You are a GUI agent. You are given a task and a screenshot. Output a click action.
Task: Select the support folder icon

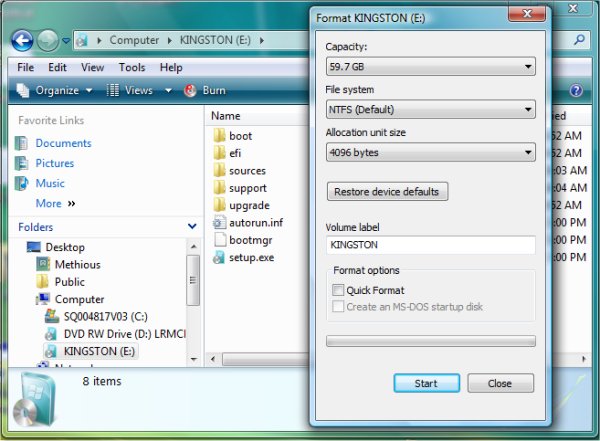click(x=220, y=188)
